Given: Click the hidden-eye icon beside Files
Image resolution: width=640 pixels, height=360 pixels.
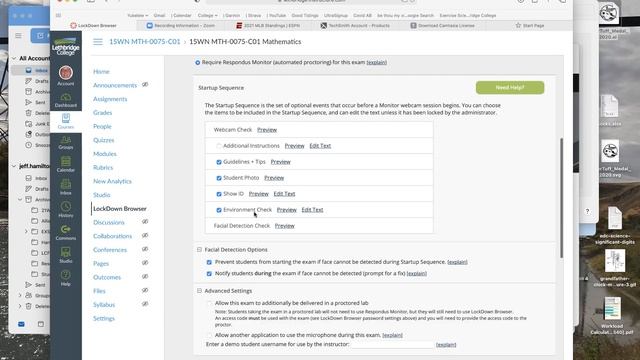Looking at the screenshot, I should point(145,290).
